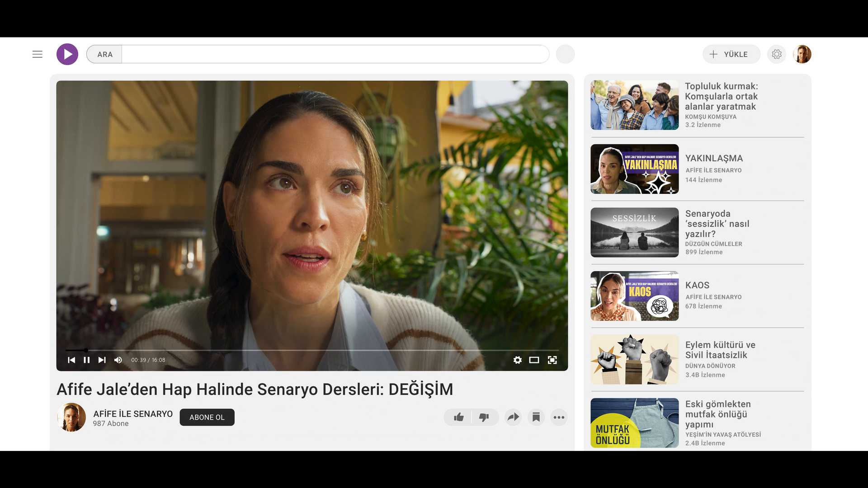
Task: Share the video
Action: point(514,417)
